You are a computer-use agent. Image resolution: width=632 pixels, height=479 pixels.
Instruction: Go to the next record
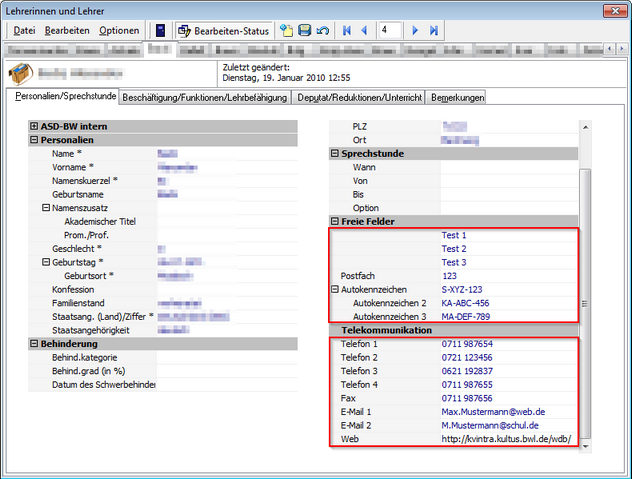415,31
